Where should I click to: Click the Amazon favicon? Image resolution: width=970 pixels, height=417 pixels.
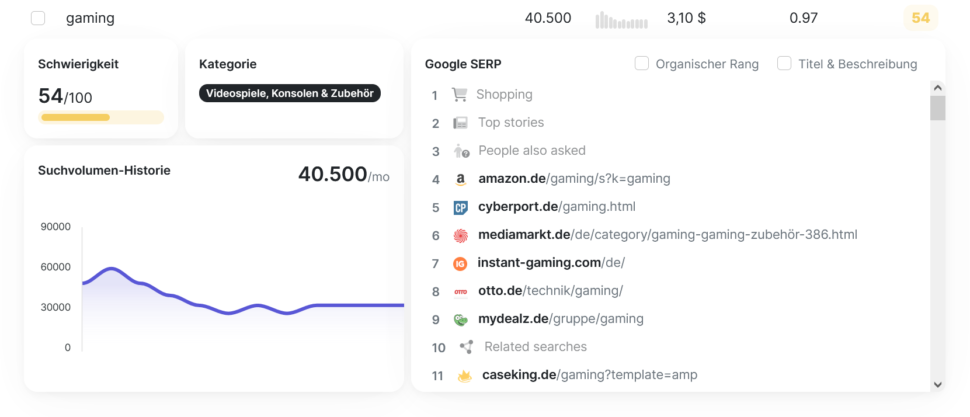[x=460, y=179]
